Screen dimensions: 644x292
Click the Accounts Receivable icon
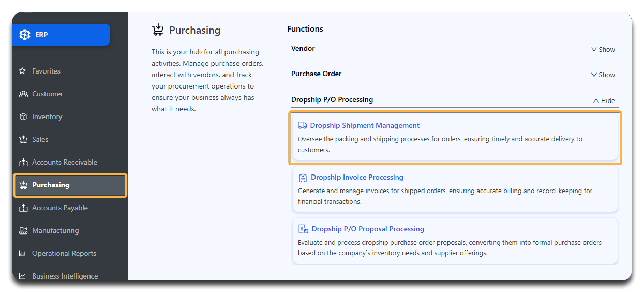tap(23, 162)
